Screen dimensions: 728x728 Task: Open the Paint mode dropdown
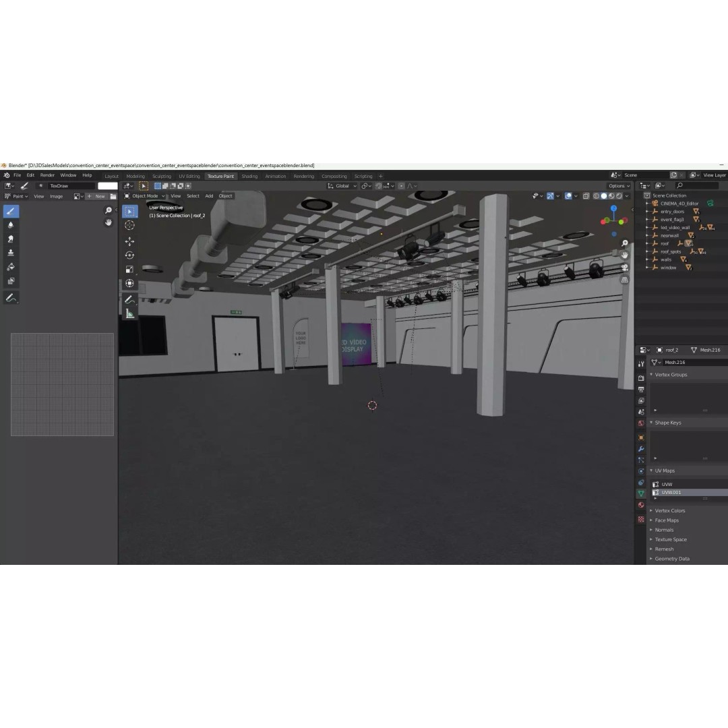click(16, 196)
